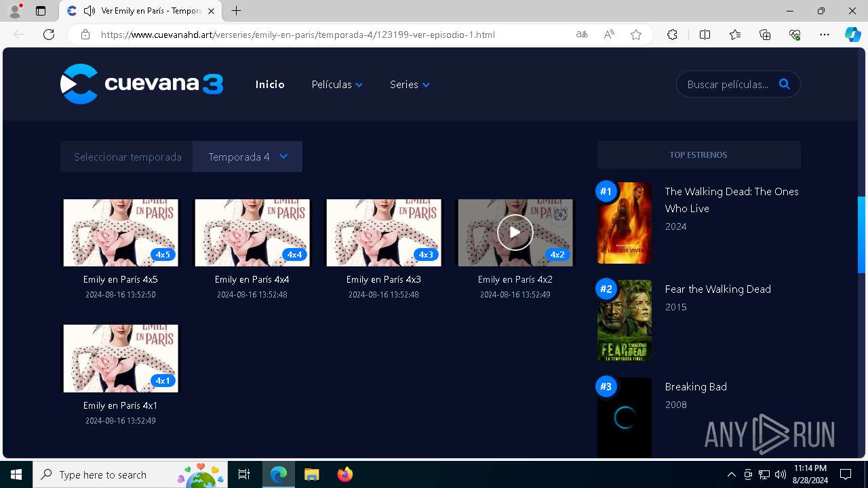Open the Extensions puzzle icon
Screen dimensions: 868x488
(x=672, y=35)
